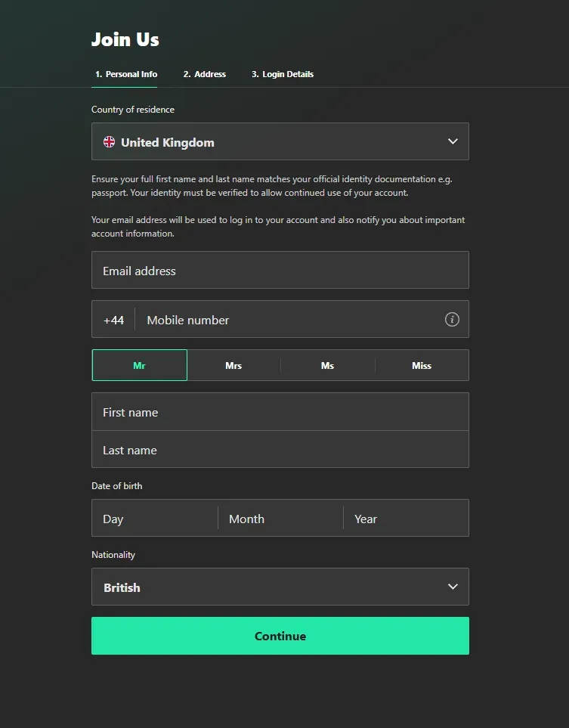569x728 pixels.
Task: Click the +44 country code prefix
Action: 113,320
